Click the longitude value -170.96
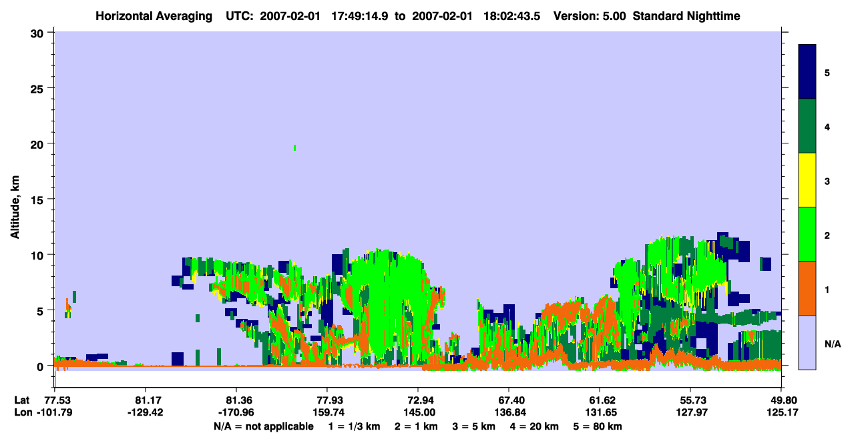The width and height of the screenshot is (868, 445). [236, 412]
